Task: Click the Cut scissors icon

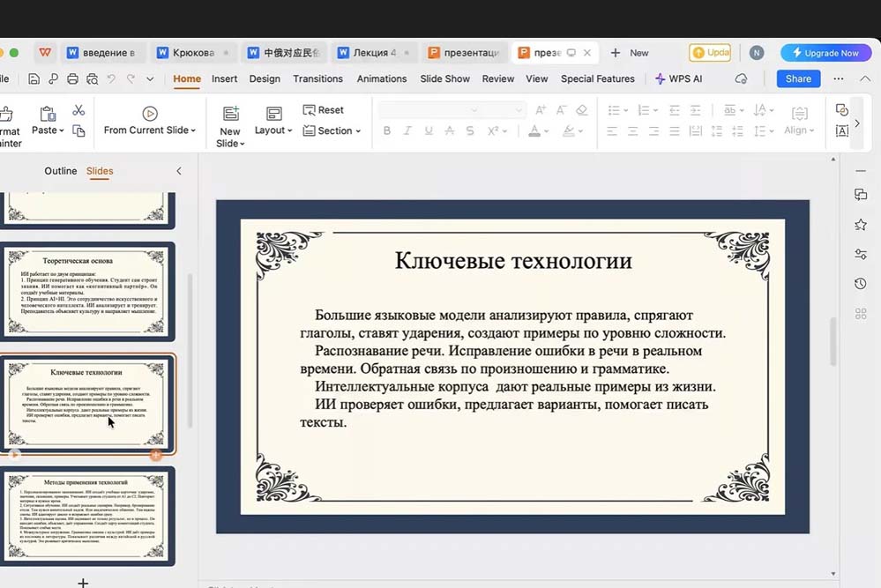Action: [x=78, y=110]
